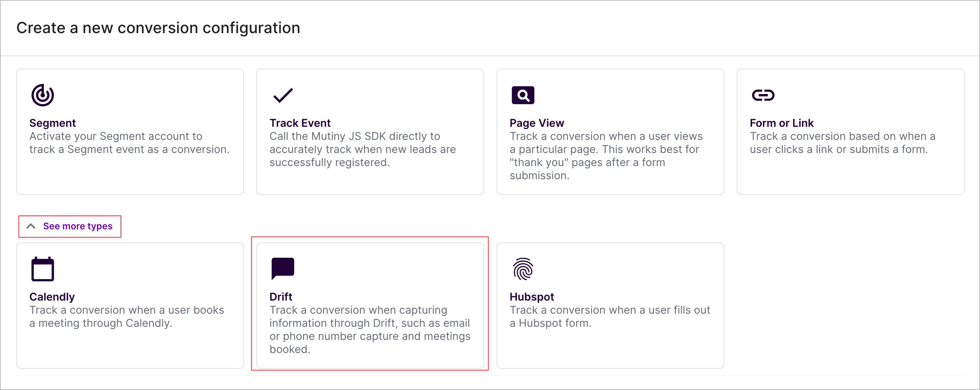Select the Hubspot conversion type title
Image resolution: width=980 pixels, height=390 pixels.
pyautogui.click(x=532, y=297)
